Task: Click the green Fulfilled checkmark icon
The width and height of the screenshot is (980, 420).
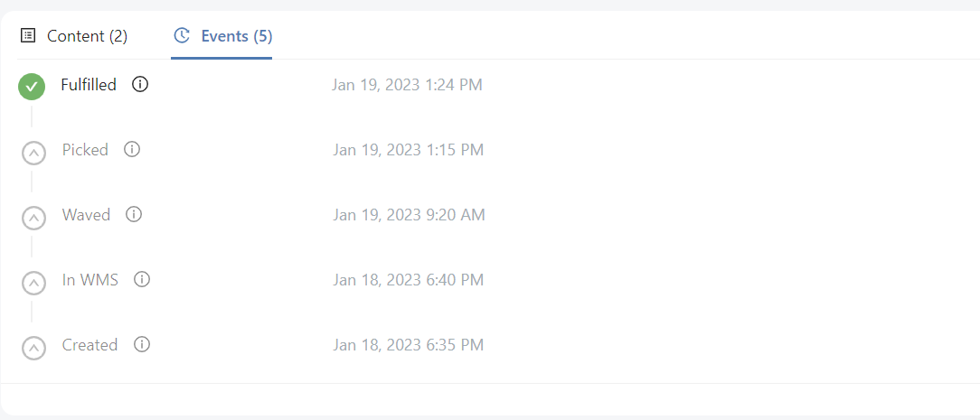Action: pos(32,87)
